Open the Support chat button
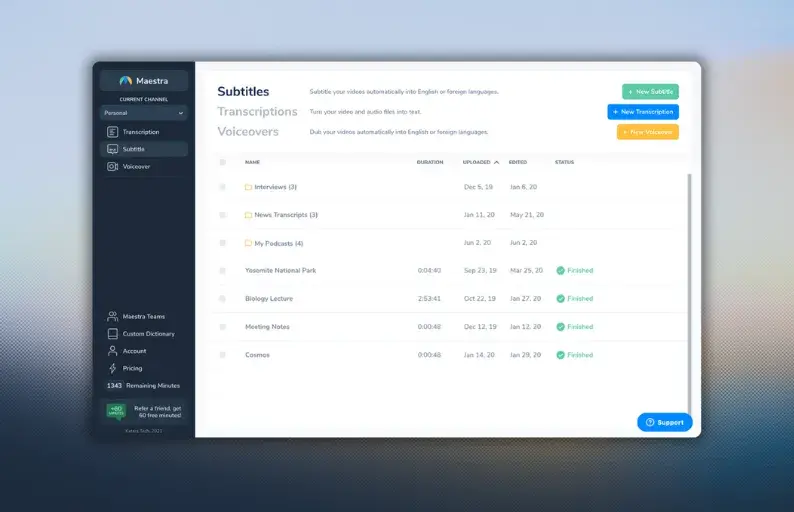Screen dimensions: 794x512 pos(665,422)
